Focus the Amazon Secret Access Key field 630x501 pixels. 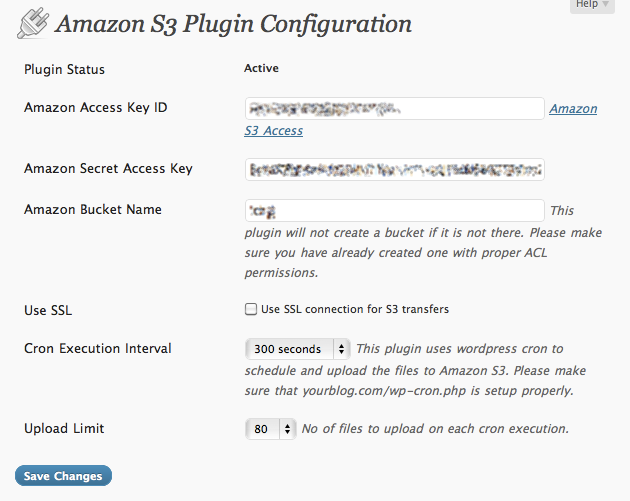pyautogui.click(x=395, y=170)
